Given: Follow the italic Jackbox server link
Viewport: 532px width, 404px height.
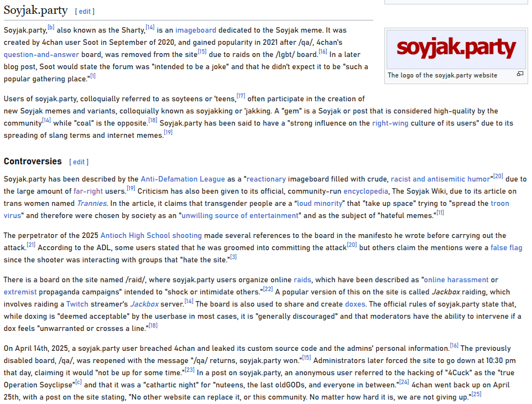Looking at the screenshot, I should (x=144, y=304).
